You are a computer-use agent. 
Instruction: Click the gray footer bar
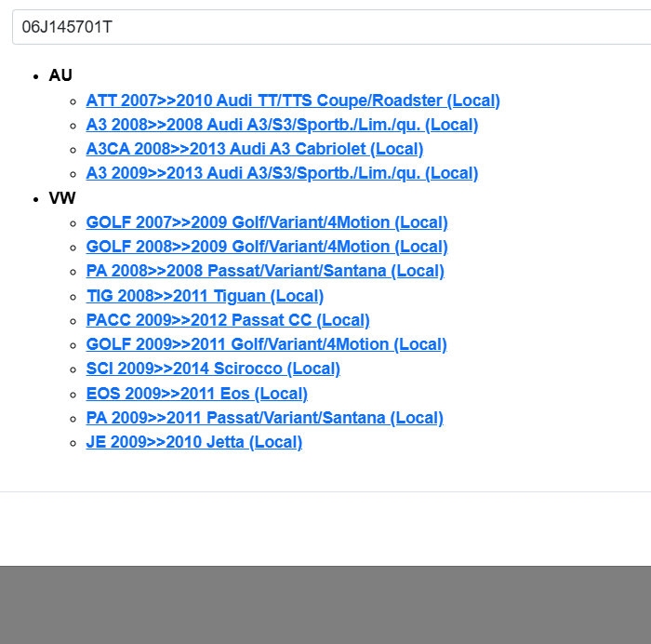click(325, 604)
